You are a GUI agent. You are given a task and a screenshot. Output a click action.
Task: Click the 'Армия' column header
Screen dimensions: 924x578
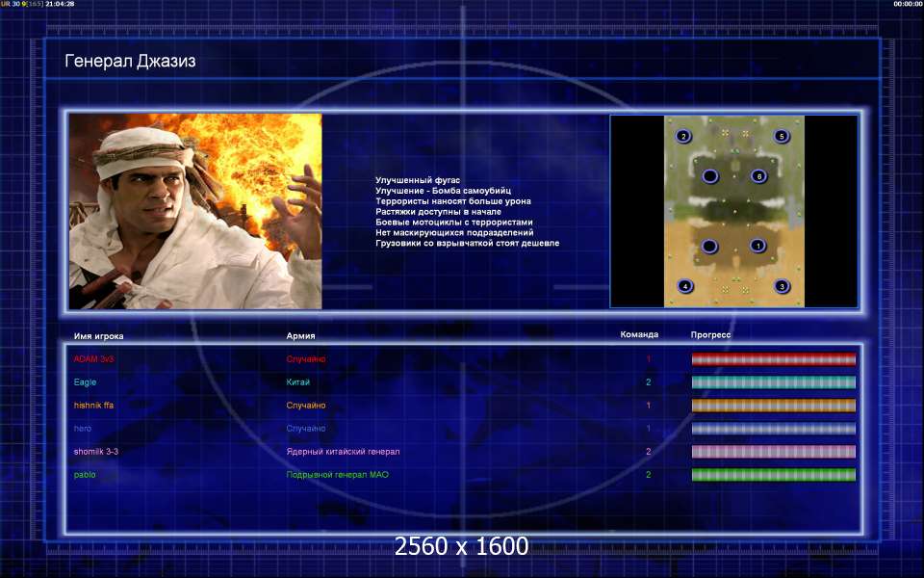(x=300, y=335)
